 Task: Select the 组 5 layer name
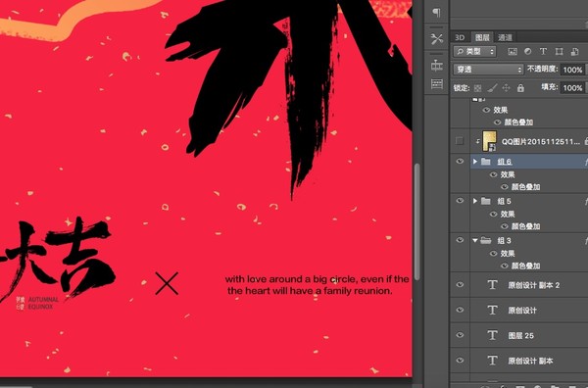coord(505,201)
